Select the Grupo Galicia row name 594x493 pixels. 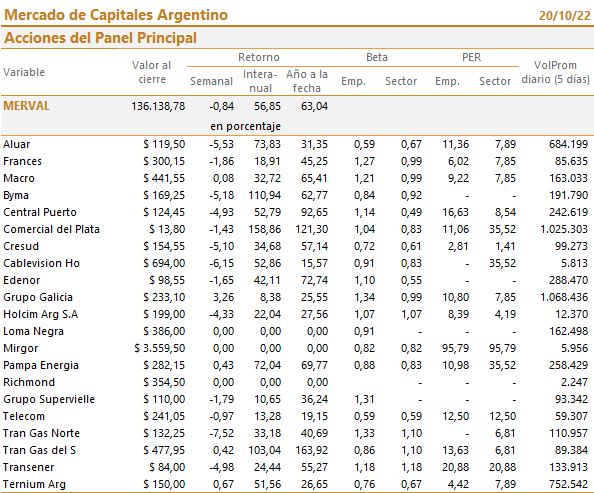tap(38, 297)
